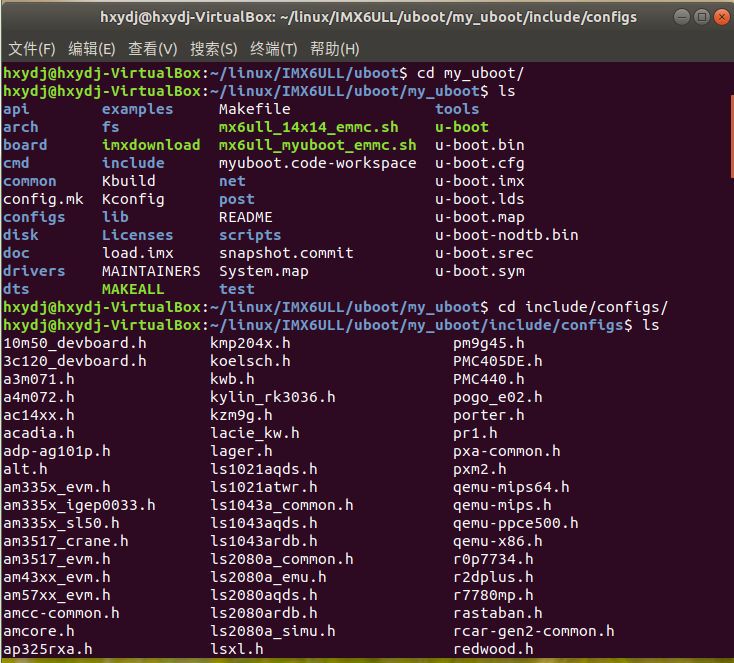The width and height of the screenshot is (734, 663).
Task: Click the 'drivers' directory name
Action: point(34,271)
